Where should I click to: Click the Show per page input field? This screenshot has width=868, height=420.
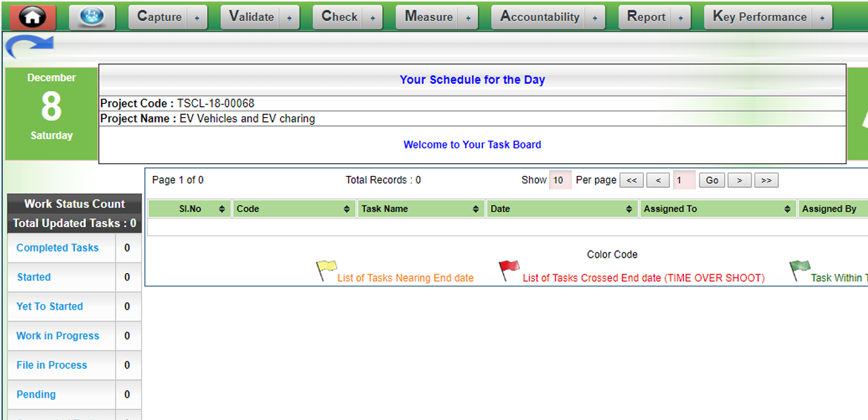pyautogui.click(x=559, y=180)
